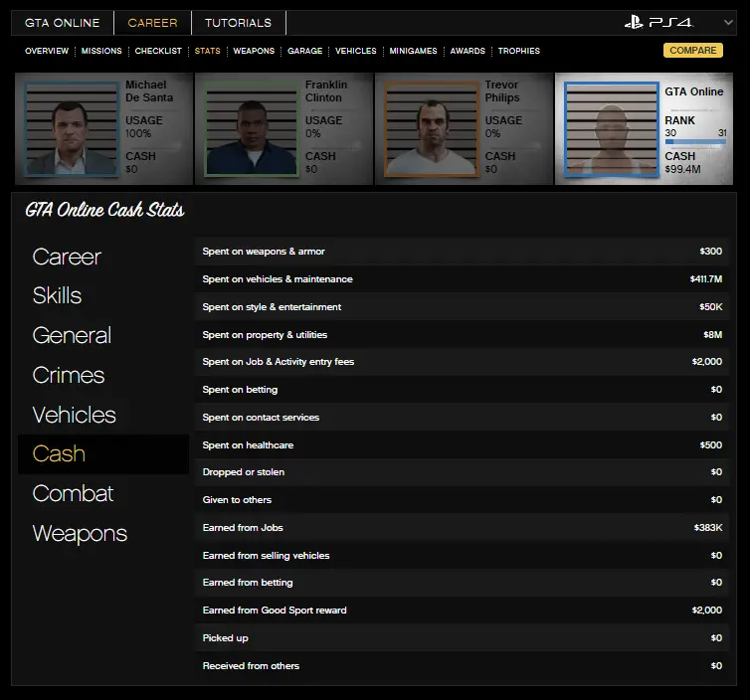The height and width of the screenshot is (700, 750).
Task: Select Trevor Philips' mugshot portrait
Action: pos(430,129)
